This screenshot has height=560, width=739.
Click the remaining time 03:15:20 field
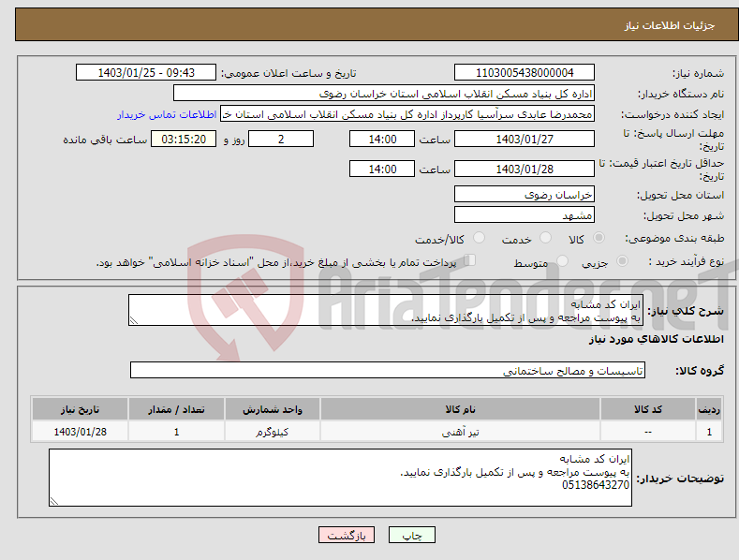tap(184, 139)
